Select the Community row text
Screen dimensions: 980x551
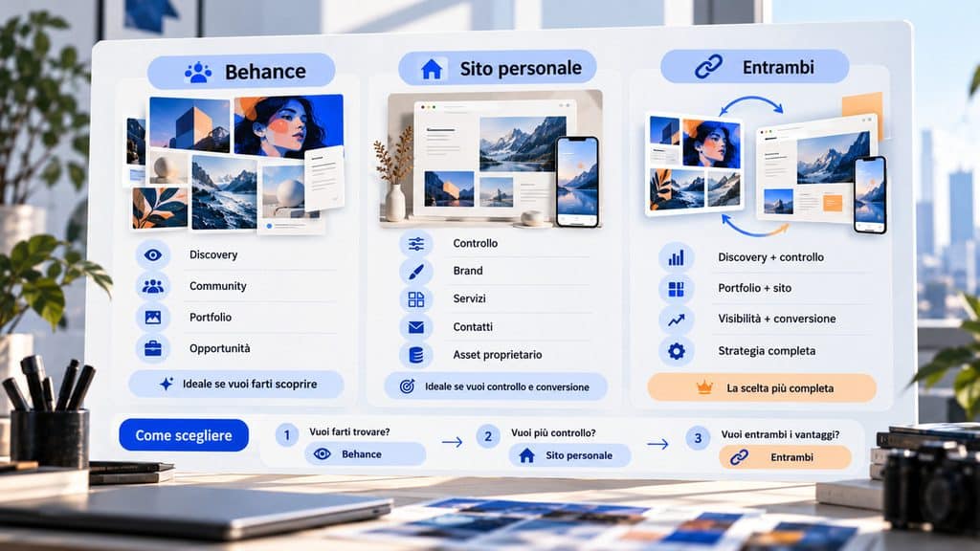click(x=217, y=286)
